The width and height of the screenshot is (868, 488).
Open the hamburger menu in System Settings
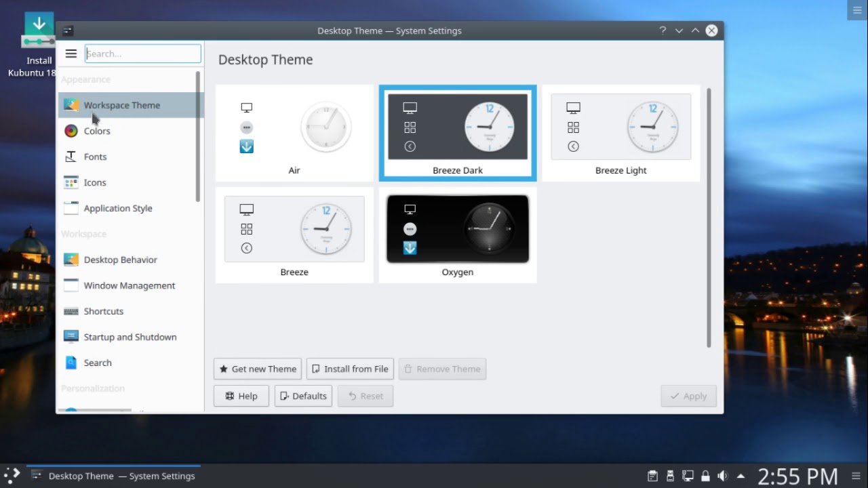[71, 54]
